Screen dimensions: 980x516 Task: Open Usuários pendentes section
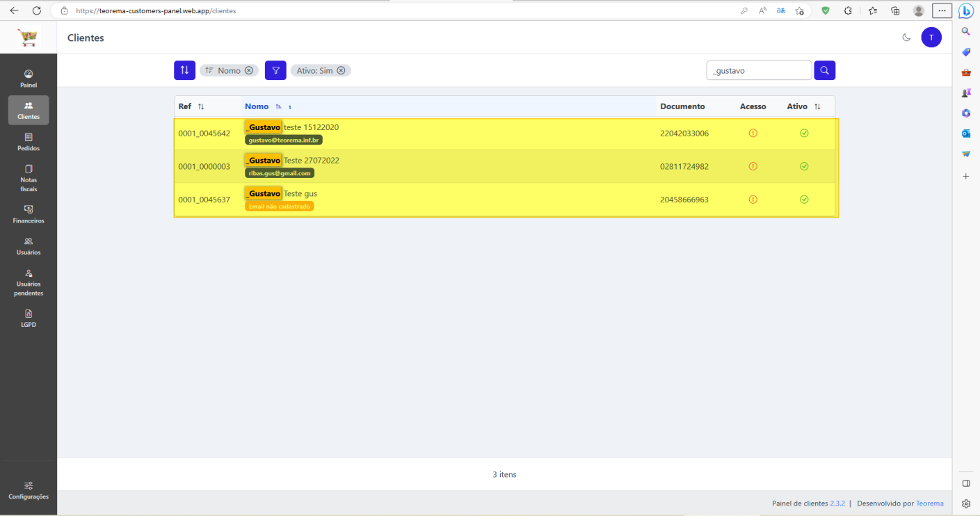point(29,282)
